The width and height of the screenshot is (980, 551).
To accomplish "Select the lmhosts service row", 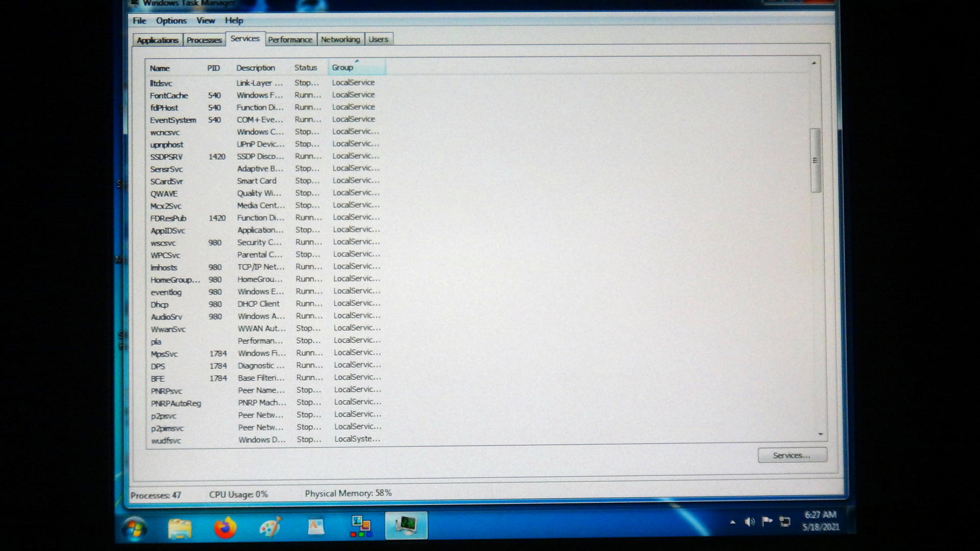I will [265, 267].
